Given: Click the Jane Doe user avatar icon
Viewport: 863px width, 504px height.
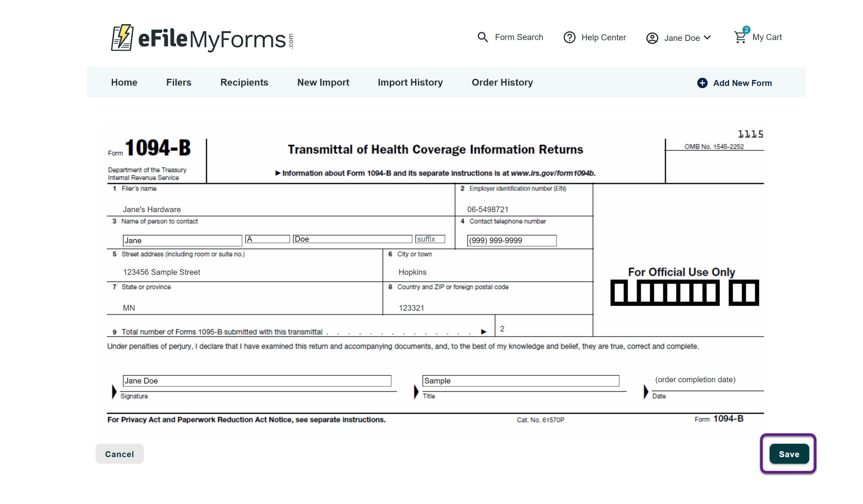Looking at the screenshot, I should tap(652, 38).
